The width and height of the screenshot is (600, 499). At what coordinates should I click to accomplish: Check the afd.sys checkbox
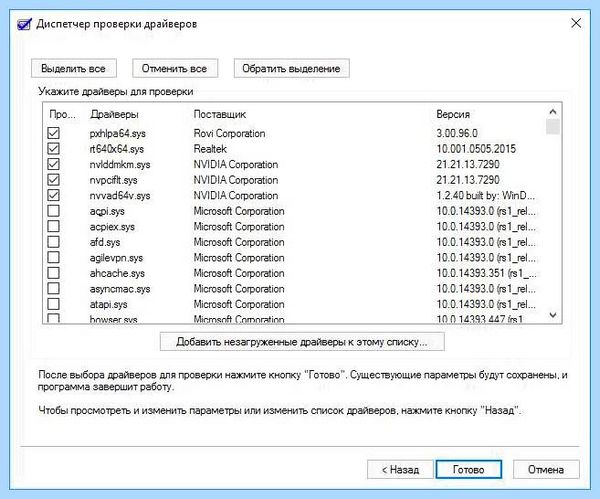[x=54, y=242]
